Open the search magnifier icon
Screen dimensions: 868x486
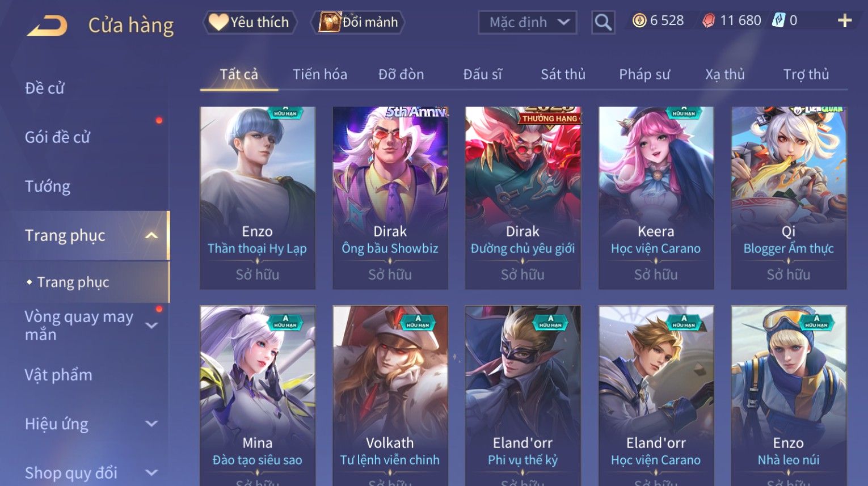coord(603,23)
